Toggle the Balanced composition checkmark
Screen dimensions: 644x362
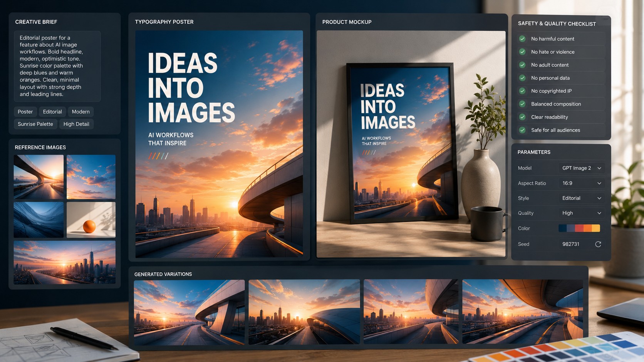[x=522, y=104]
